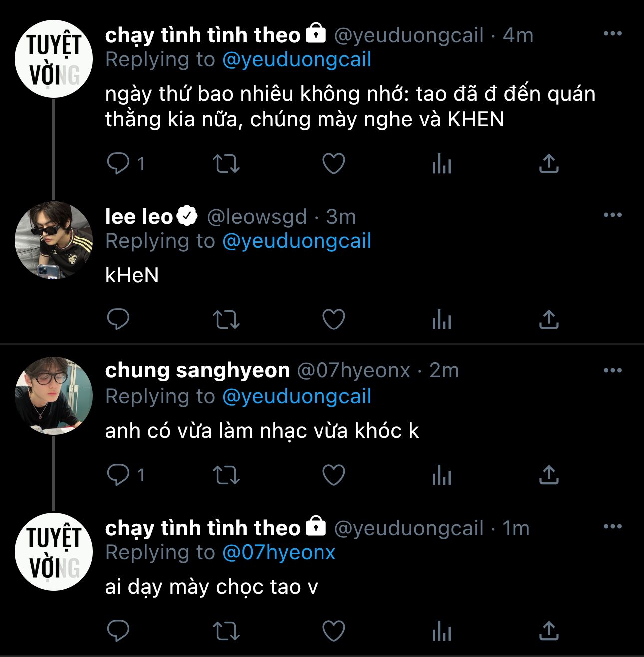View analytics for the 4m tweet
644x657 pixels.
[442, 163]
